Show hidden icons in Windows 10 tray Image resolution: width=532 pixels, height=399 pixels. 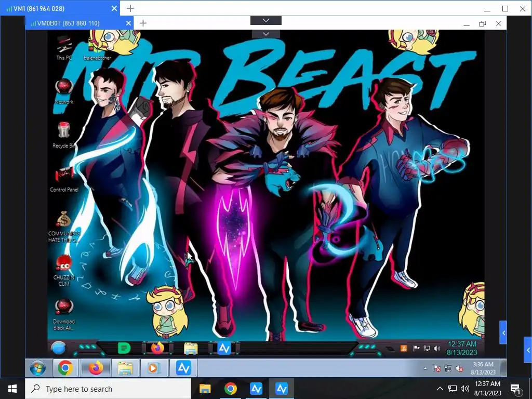(440, 389)
